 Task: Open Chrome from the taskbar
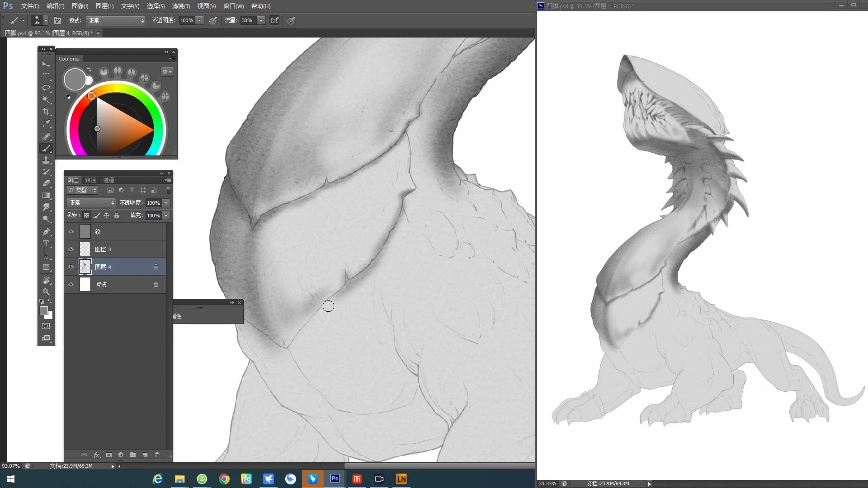point(224,479)
